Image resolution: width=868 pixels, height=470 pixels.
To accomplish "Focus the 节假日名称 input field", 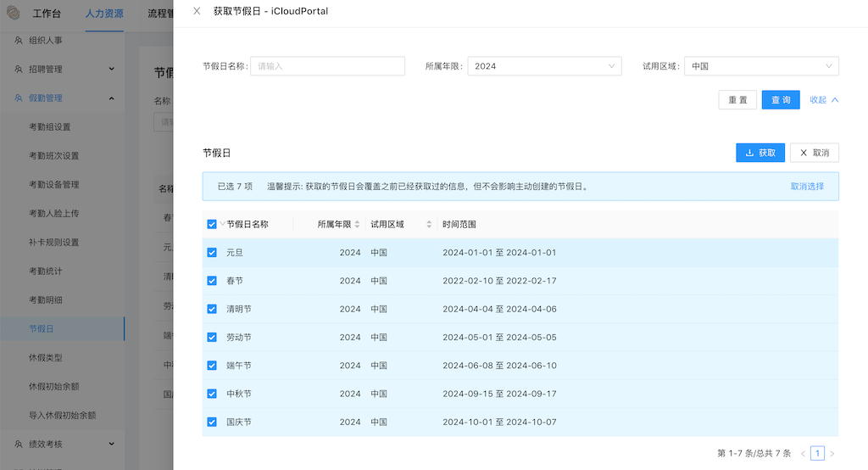I will click(x=327, y=66).
